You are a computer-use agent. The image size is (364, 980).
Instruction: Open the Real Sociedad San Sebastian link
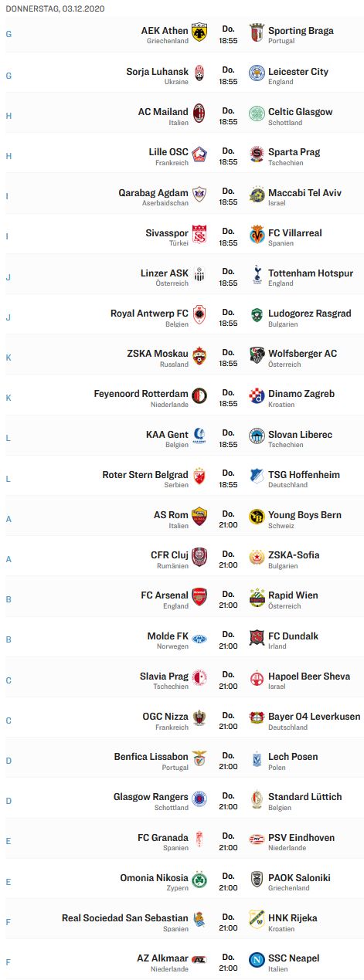pyautogui.click(x=125, y=917)
